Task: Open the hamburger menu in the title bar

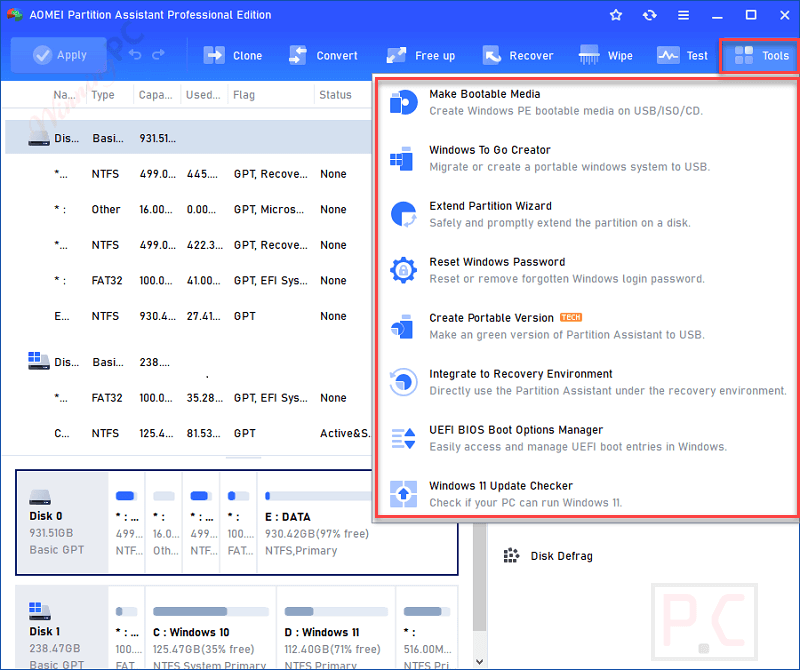Action: pyautogui.click(x=683, y=15)
